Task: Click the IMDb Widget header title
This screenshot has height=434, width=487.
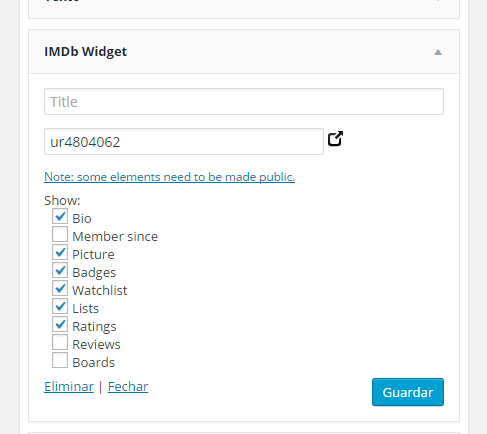Action: point(86,51)
